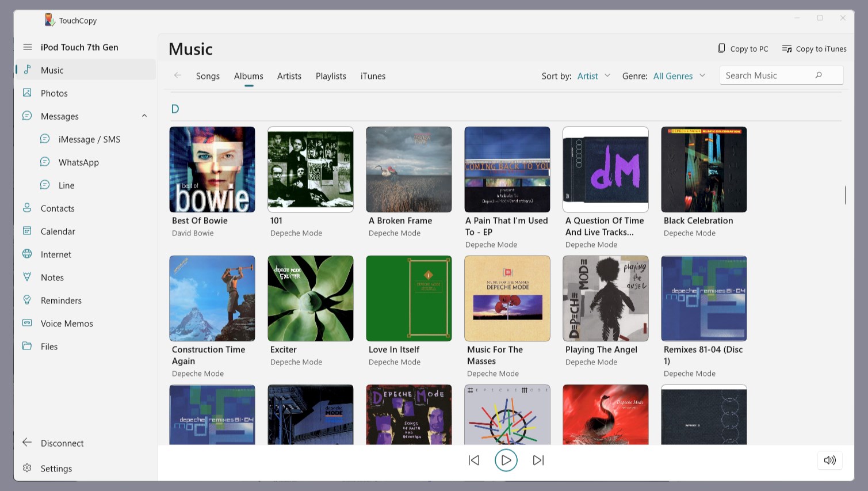Open the hamburger navigation menu
Screen dimensions: 868x491
click(28, 47)
